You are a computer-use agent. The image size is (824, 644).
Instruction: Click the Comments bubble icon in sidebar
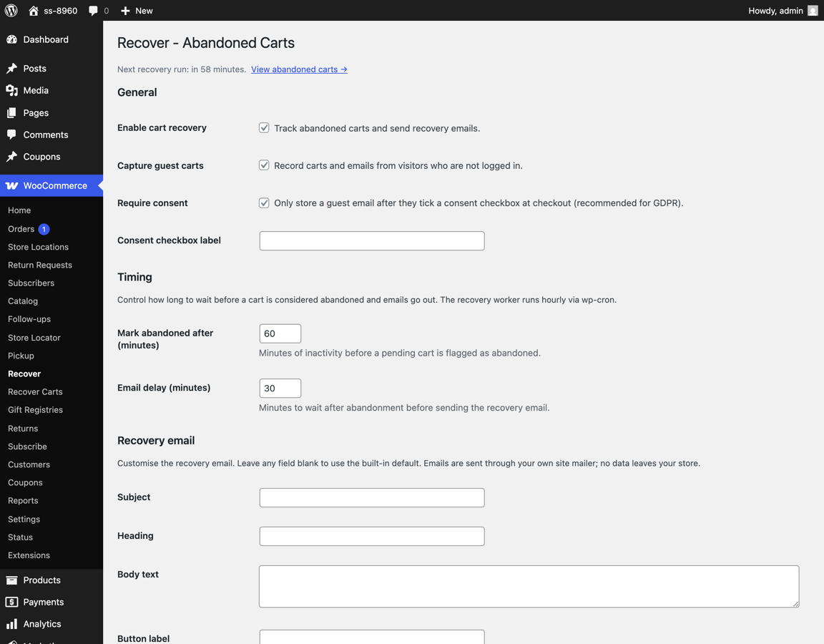click(11, 135)
